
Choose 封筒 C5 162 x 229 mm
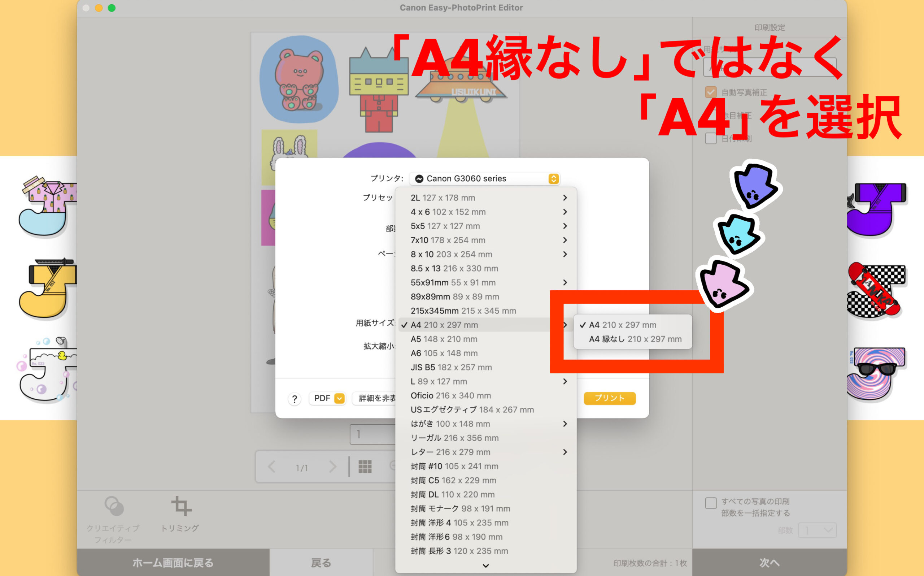(486, 480)
